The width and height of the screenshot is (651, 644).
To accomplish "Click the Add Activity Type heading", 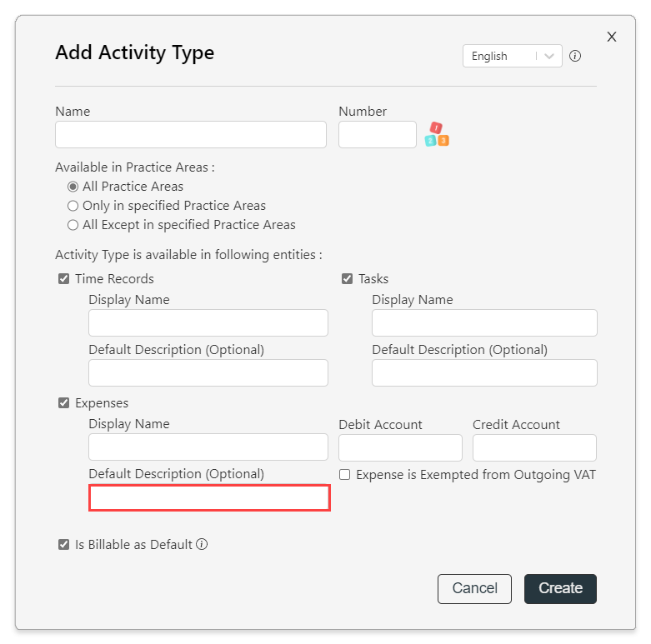I will click(134, 52).
